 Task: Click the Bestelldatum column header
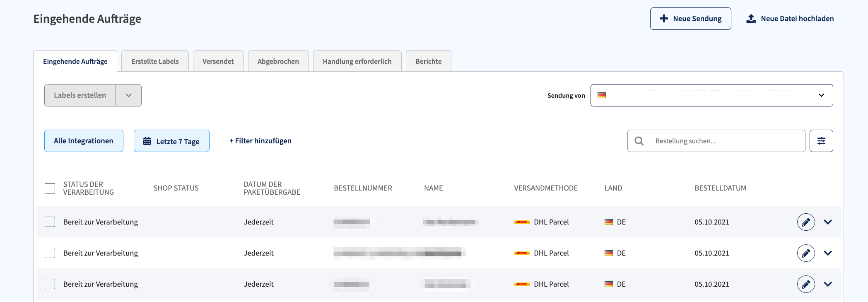pyautogui.click(x=721, y=188)
